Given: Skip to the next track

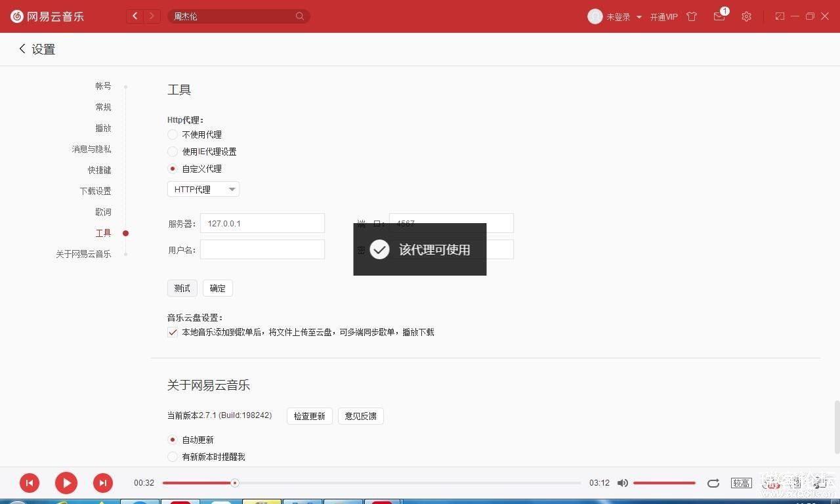Looking at the screenshot, I should point(103,483).
